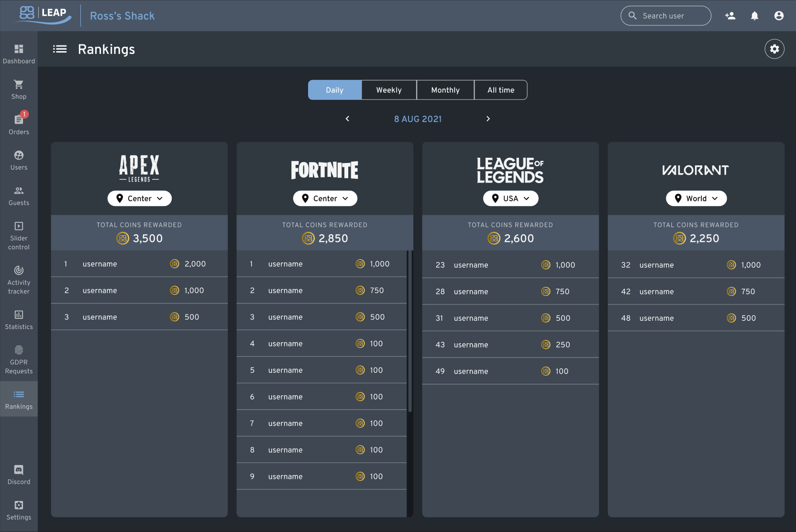Open the Dashboard panel

[x=19, y=53]
